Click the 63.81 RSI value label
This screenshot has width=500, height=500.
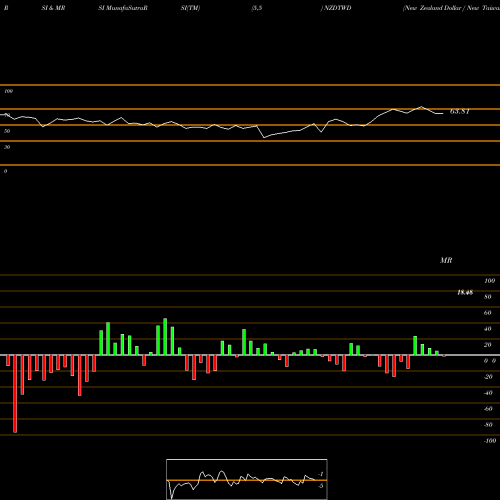(460, 111)
